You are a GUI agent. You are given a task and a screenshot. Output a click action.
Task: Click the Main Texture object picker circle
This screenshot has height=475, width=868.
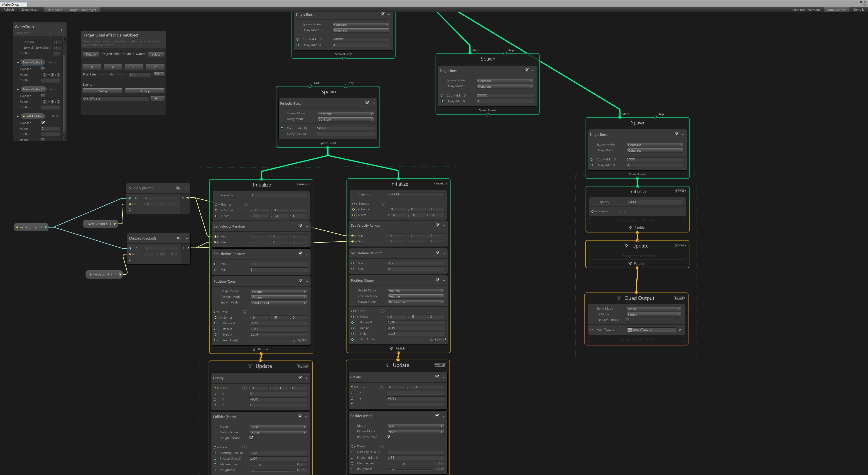(x=680, y=330)
